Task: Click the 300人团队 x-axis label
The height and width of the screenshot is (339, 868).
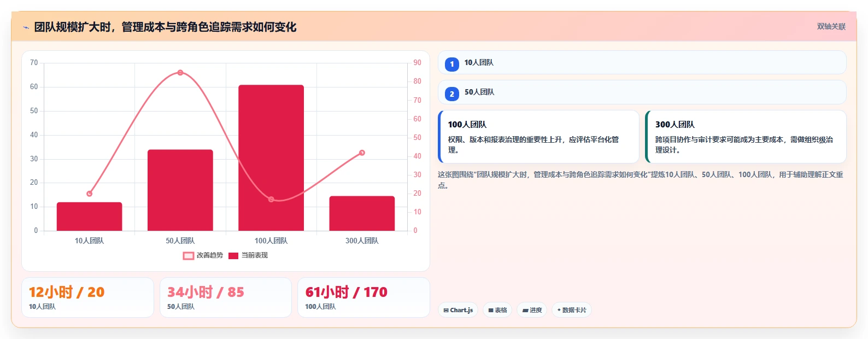Action: point(362,241)
